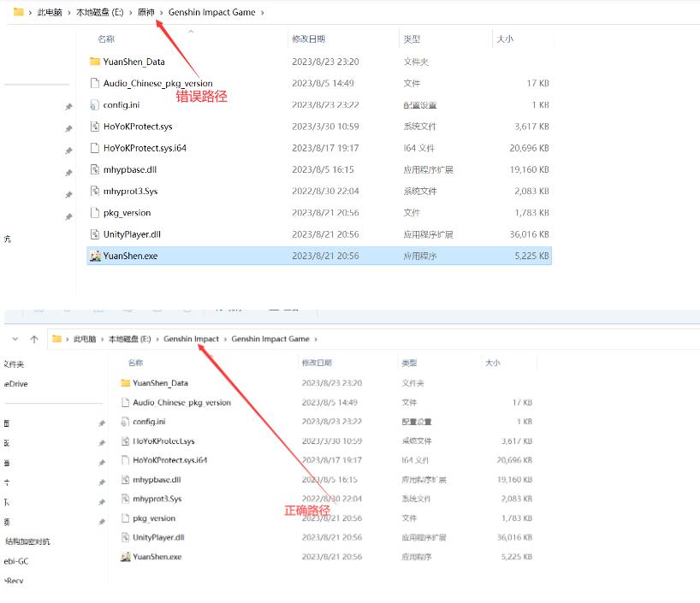Screen dimensions: 700x603
Task: Select mhypbase.dll icon in bottom window
Action: 126,480
